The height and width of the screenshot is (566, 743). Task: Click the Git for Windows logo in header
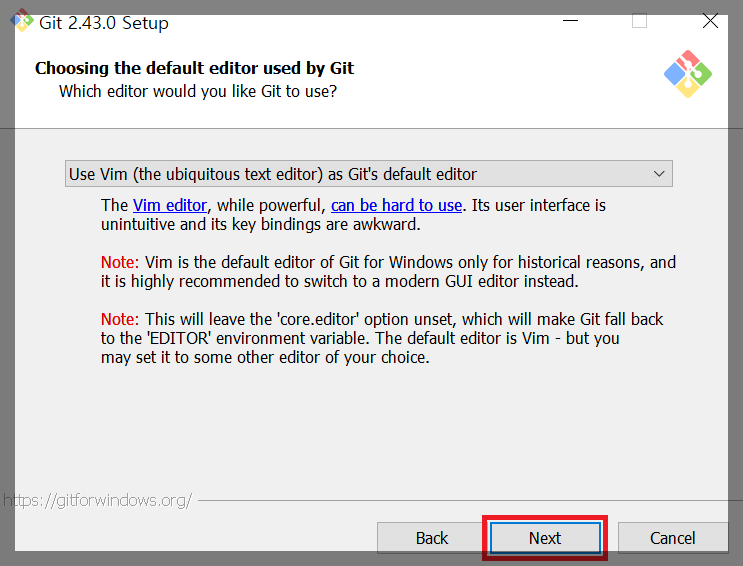(x=688, y=74)
